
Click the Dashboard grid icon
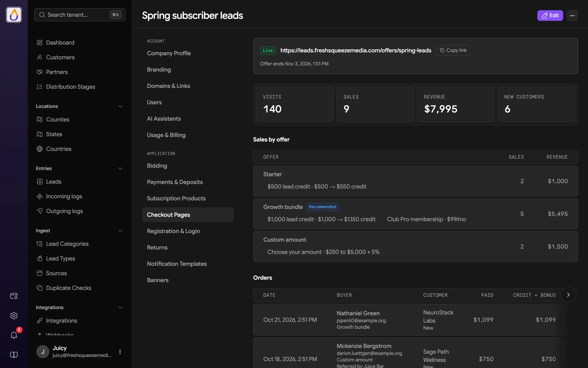point(40,43)
